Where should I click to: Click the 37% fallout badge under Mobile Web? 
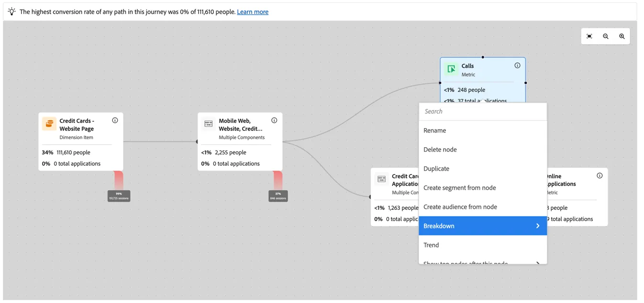278,196
